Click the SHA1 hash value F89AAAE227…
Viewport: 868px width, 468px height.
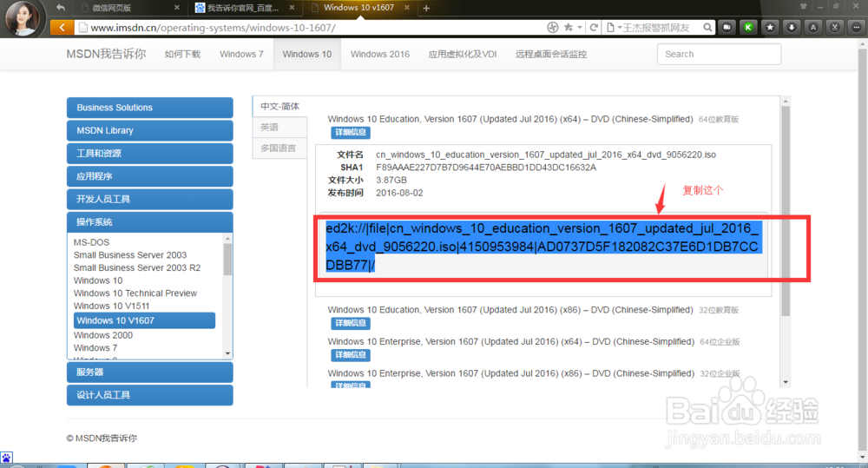tap(486, 168)
